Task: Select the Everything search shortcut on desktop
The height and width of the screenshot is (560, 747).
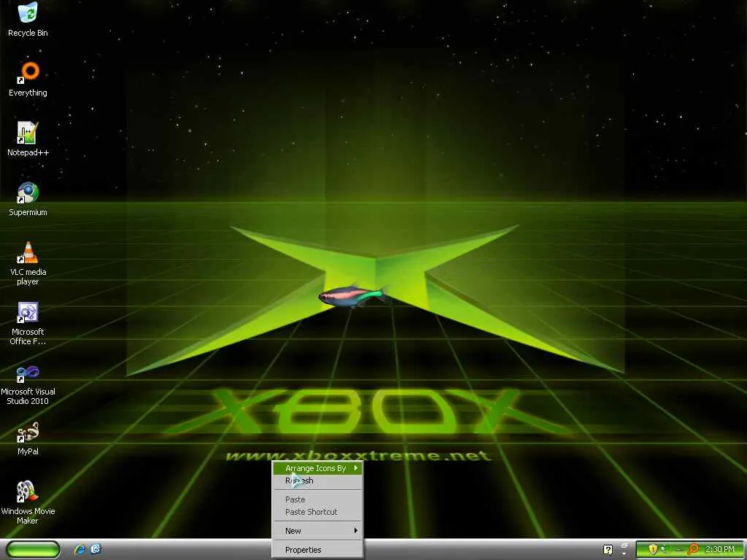Action: click(28, 79)
